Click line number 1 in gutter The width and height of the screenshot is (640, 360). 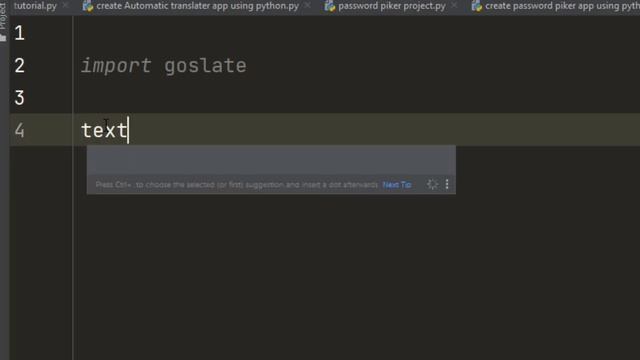(19, 33)
